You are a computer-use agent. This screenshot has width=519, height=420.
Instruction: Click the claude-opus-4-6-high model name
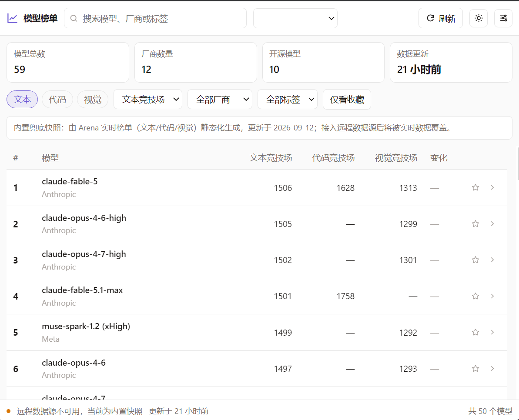point(84,218)
